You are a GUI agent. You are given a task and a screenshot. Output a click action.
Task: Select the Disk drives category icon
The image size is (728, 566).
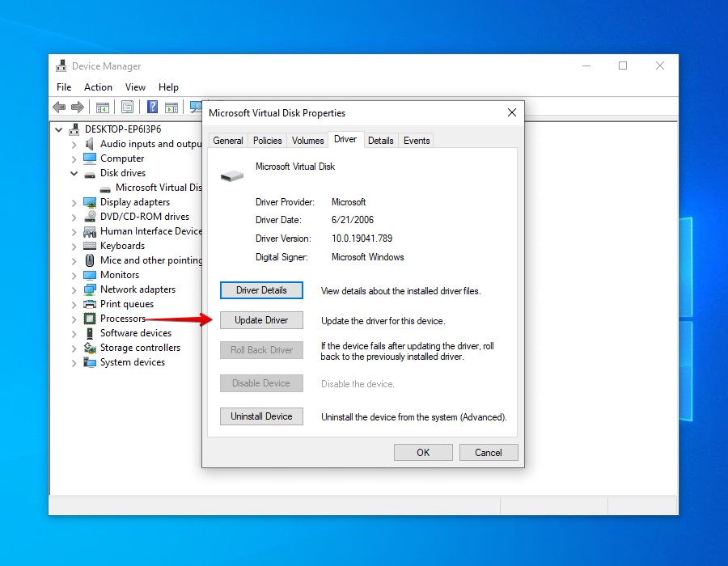tap(90, 175)
